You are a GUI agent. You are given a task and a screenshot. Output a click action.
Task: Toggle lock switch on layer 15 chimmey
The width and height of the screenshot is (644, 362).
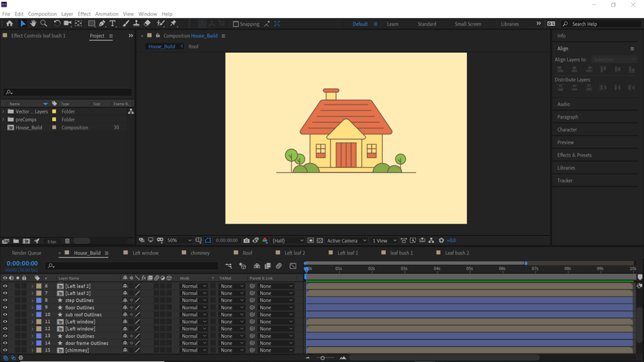tap(24, 350)
